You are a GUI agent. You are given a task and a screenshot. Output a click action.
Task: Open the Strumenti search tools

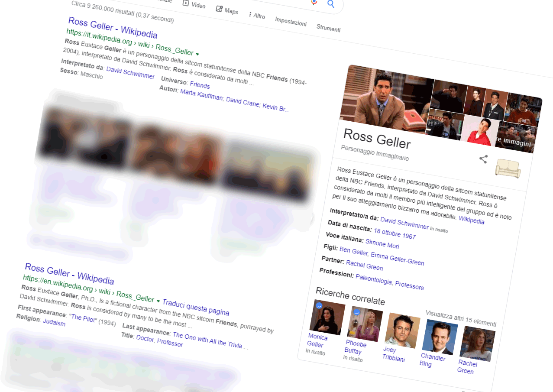(x=328, y=28)
